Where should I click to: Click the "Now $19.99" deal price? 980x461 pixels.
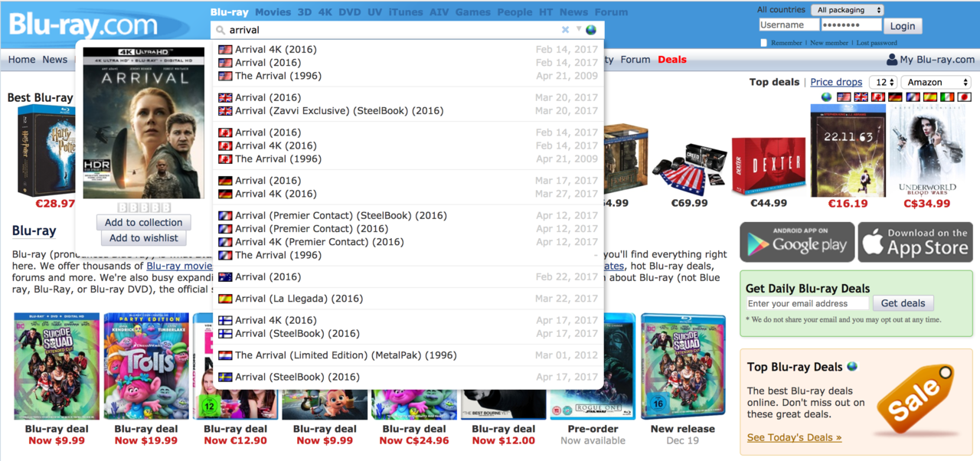[x=145, y=440]
